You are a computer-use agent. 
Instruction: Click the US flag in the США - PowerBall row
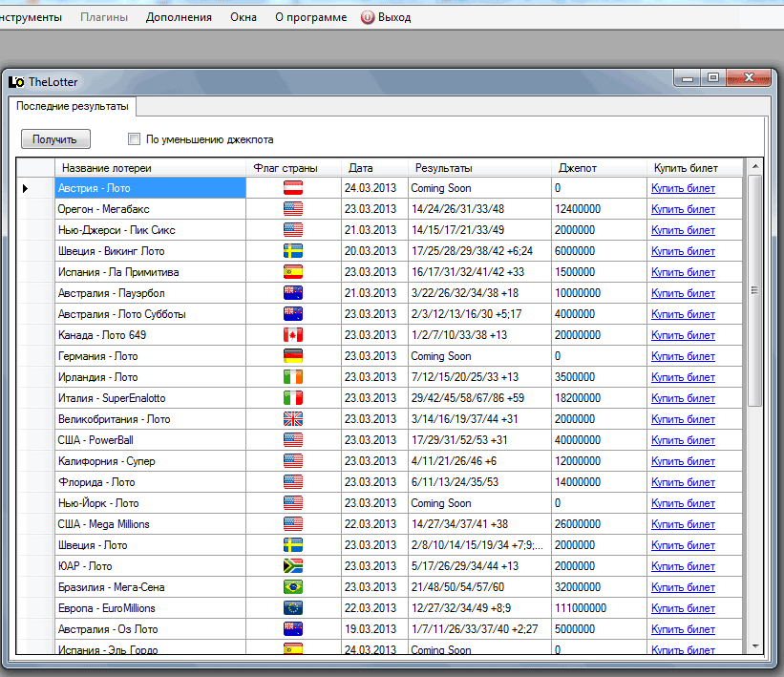(x=293, y=440)
